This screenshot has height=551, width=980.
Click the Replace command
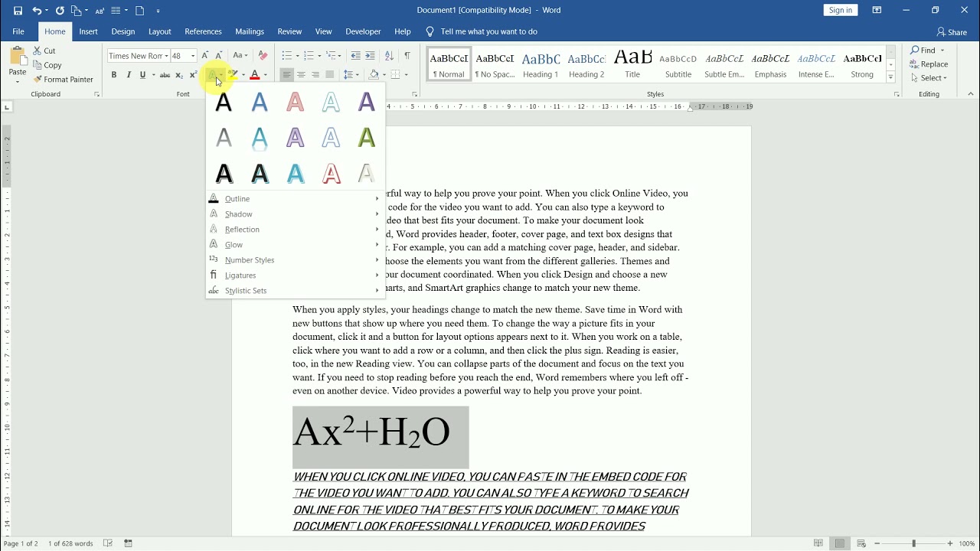(x=929, y=64)
